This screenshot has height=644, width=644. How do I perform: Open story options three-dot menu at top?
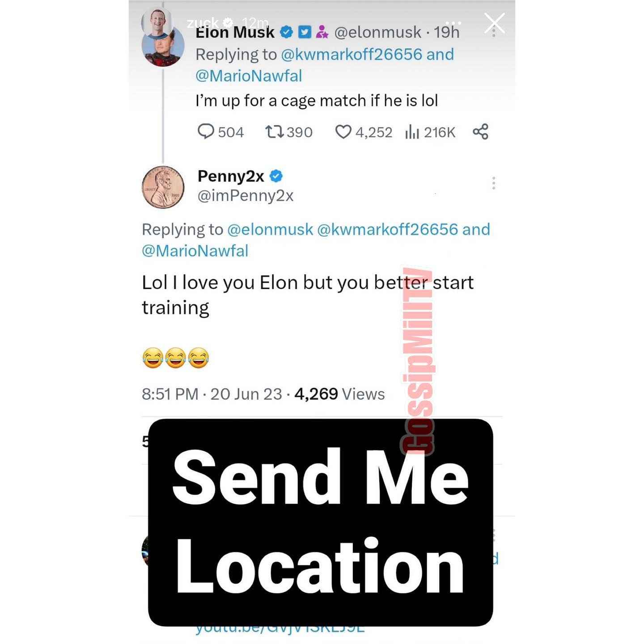tap(453, 22)
